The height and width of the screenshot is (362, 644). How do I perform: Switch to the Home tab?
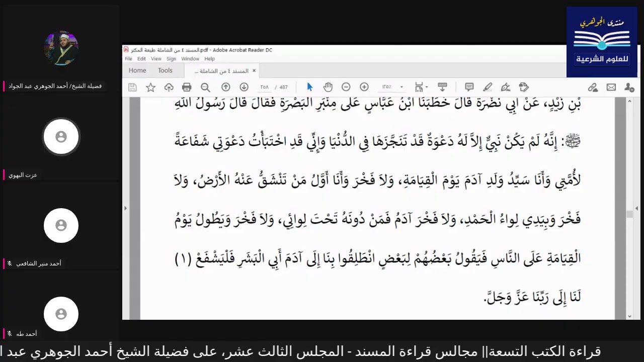pyautogui.click(x=137, y=70)
